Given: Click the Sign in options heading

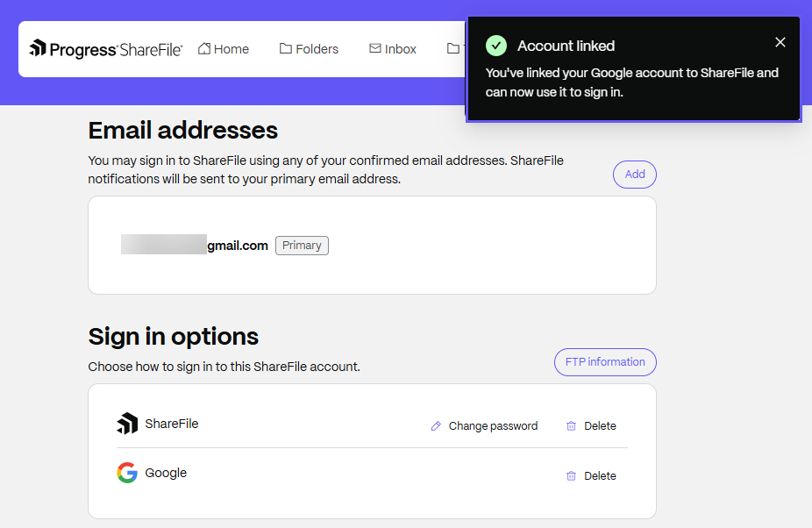Looking at the screenshot, I should (174, 337).
